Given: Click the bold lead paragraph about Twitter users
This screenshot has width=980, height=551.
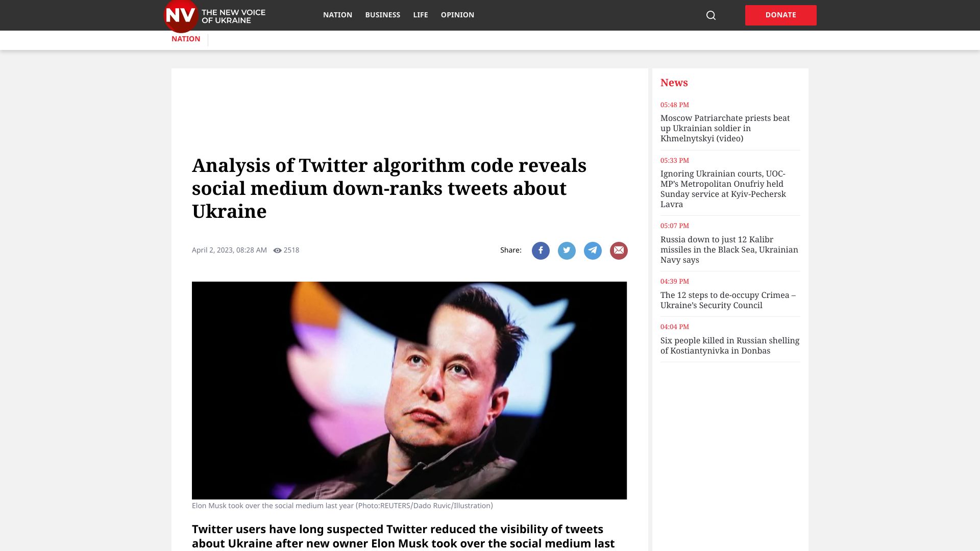Looking at the screenshot, I should 403,536.
